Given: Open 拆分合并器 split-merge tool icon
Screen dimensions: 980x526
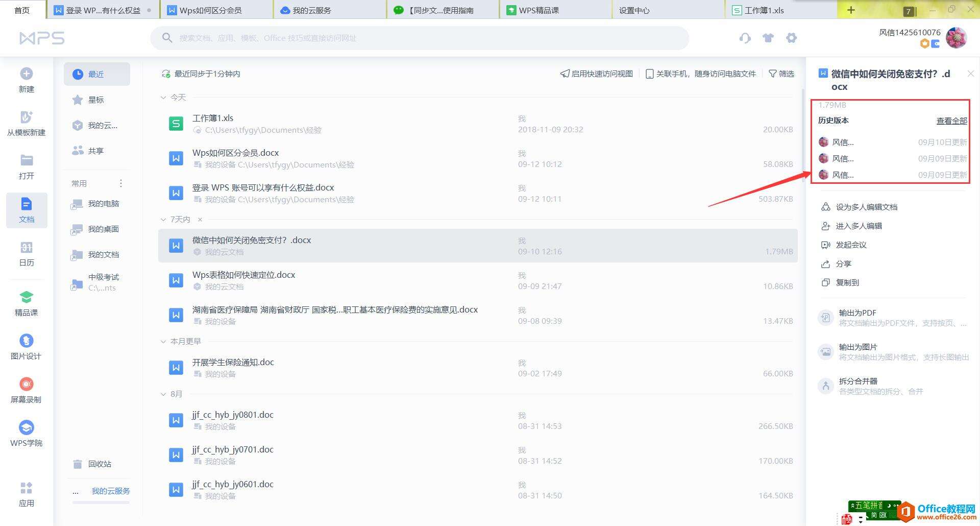Looking at the screenshot, I should tap(826, 386).
